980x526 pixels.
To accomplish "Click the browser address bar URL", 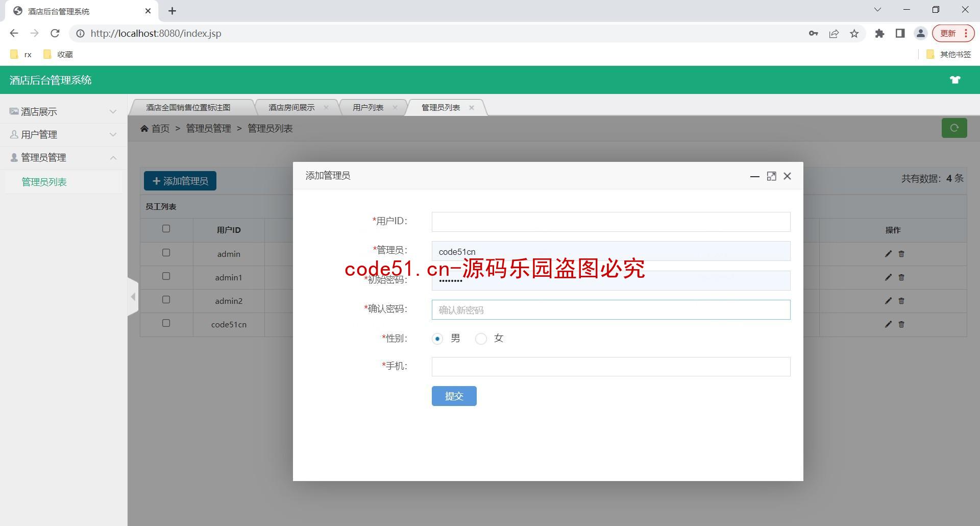I will pyautogui.click(x=156, y=34).
